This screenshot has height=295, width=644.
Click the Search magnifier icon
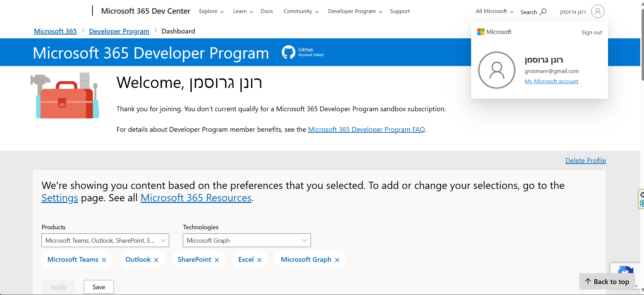point(543,12)
